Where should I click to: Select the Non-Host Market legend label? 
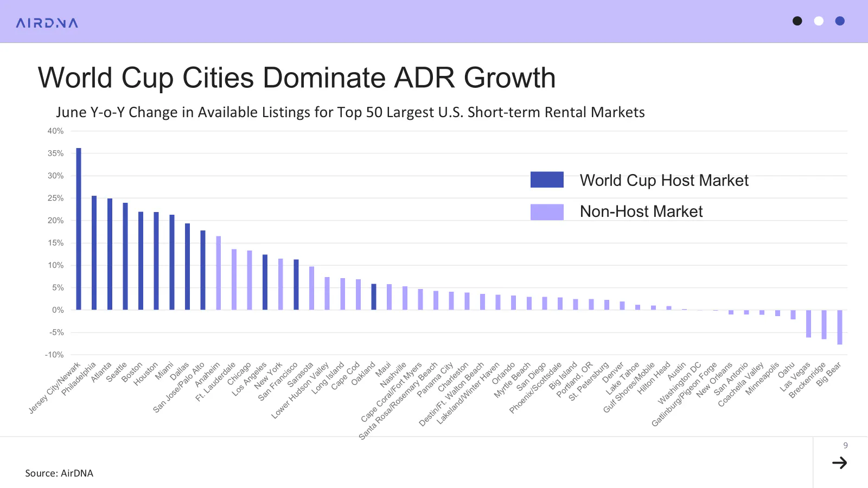pos(641,211)
